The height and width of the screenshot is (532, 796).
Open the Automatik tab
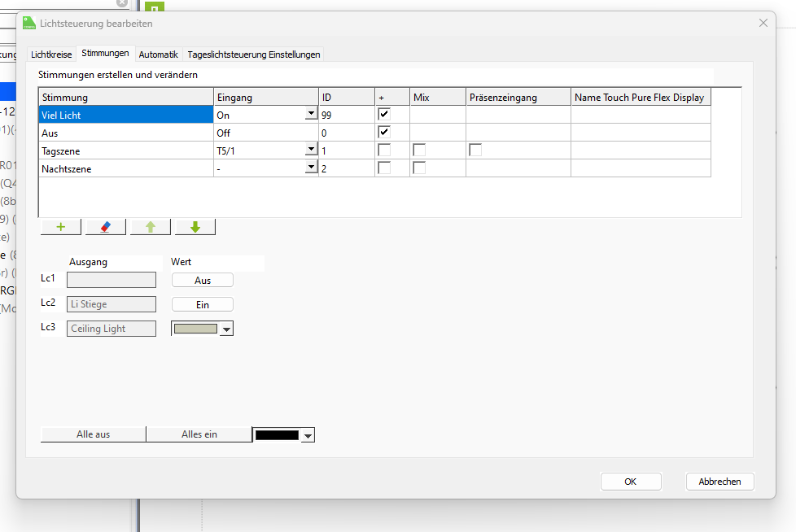pyautogui.click(x=158, y=55)
